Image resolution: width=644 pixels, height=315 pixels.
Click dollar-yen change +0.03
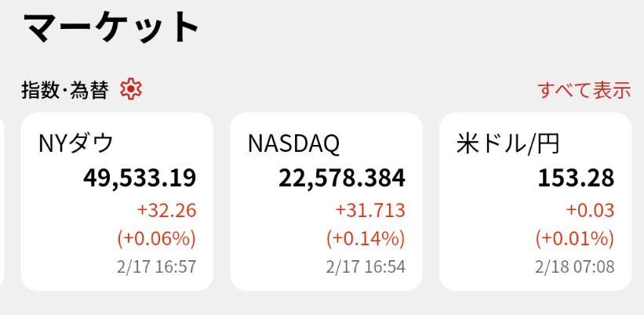pyautogui.click(x=589, y=210)
